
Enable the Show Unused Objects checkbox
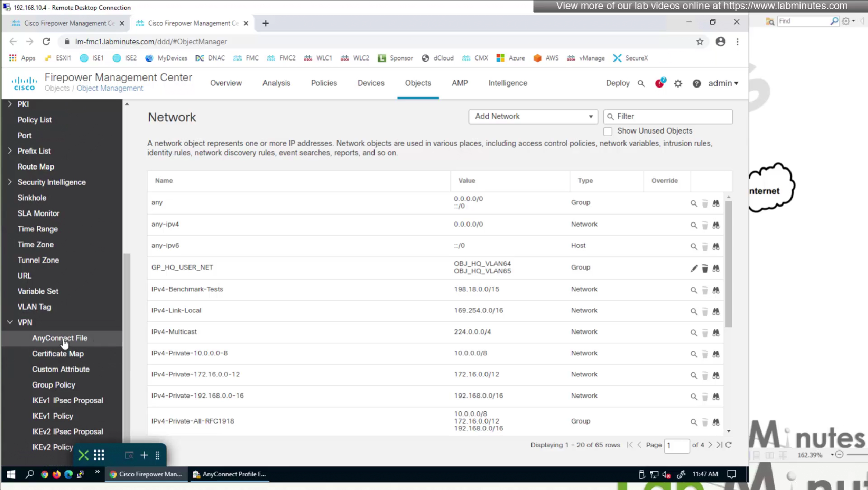607,131
